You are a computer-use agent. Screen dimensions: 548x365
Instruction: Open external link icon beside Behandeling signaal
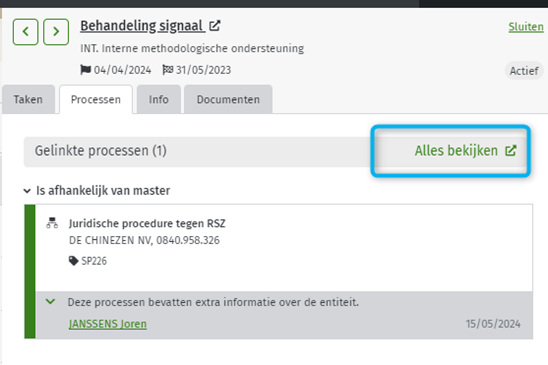(x=215, y=26)
